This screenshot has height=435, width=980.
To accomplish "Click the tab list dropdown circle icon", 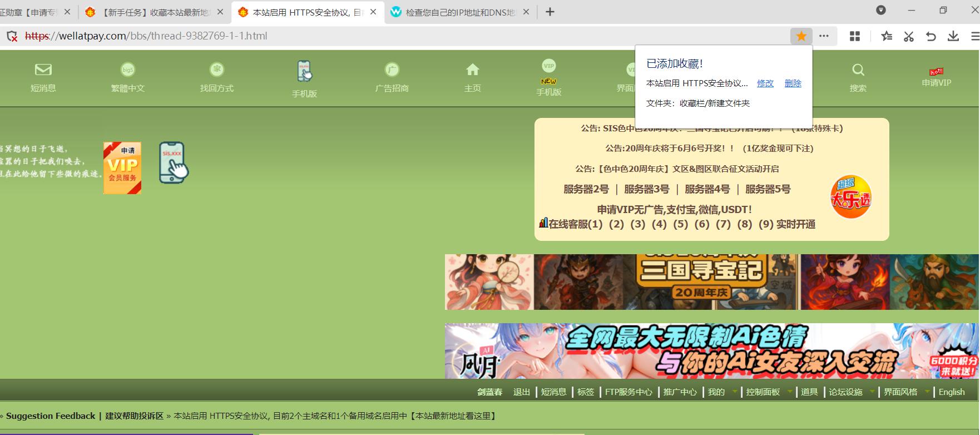I will (x=881, y=10).
